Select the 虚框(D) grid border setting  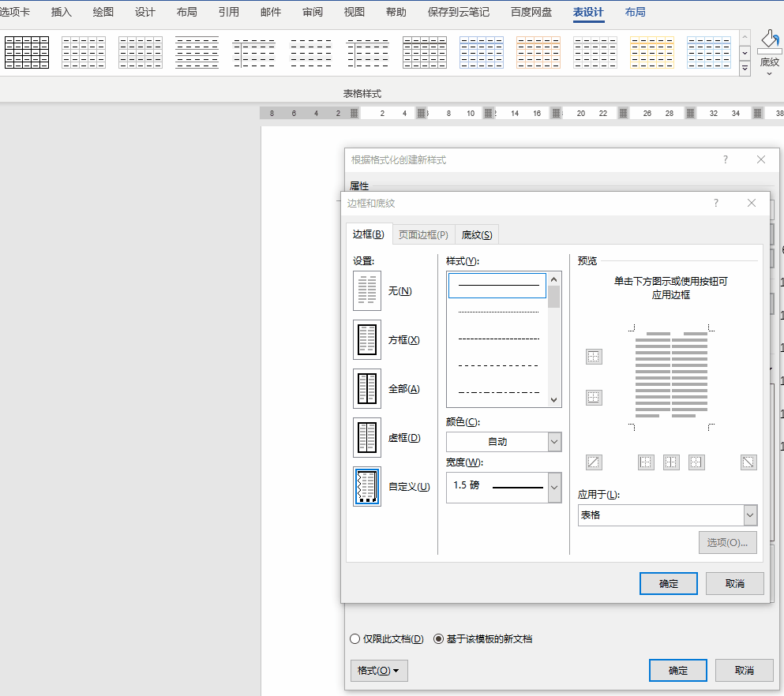click(x=367, y=438)
